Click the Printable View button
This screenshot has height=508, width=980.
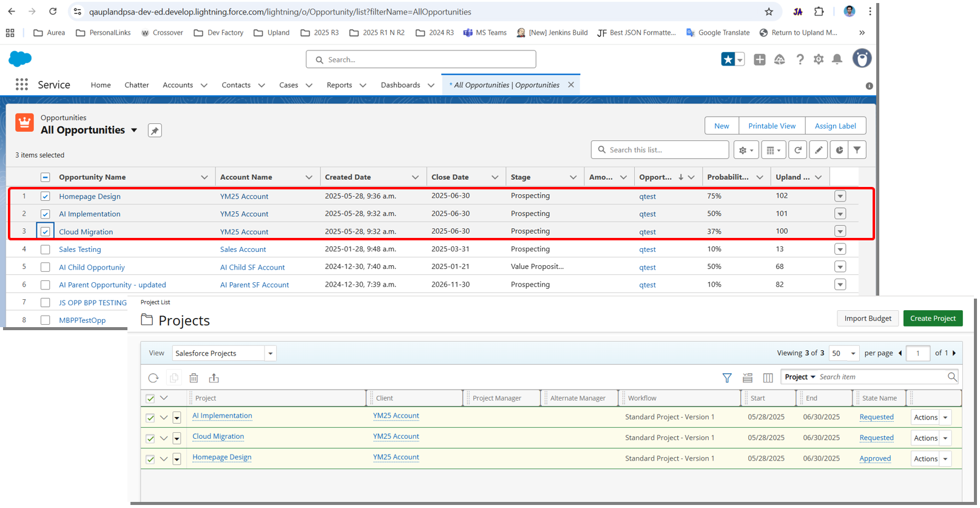(772, 126)
